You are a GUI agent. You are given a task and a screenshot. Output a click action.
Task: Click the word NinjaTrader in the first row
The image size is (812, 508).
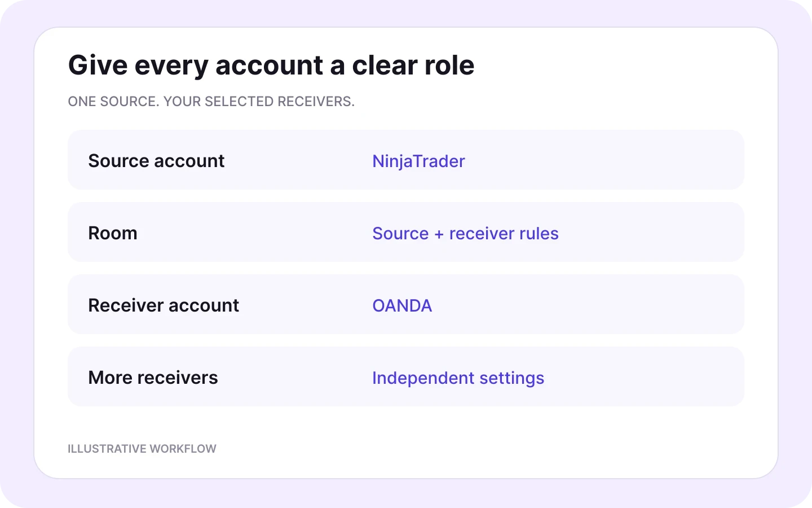[418, 161]
